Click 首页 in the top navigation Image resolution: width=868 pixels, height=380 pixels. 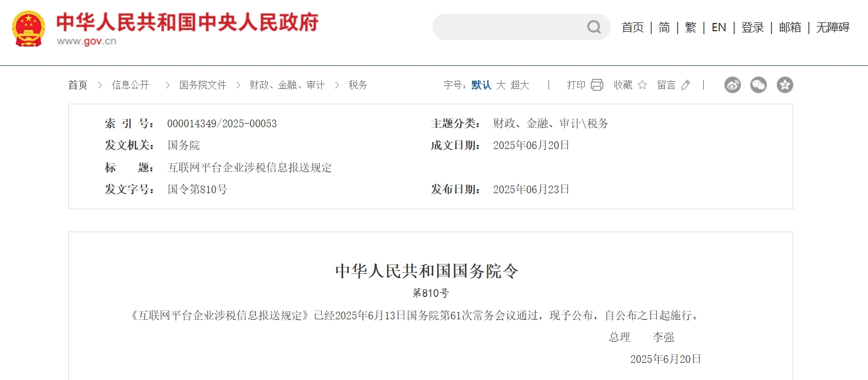(x=632, y=27)
